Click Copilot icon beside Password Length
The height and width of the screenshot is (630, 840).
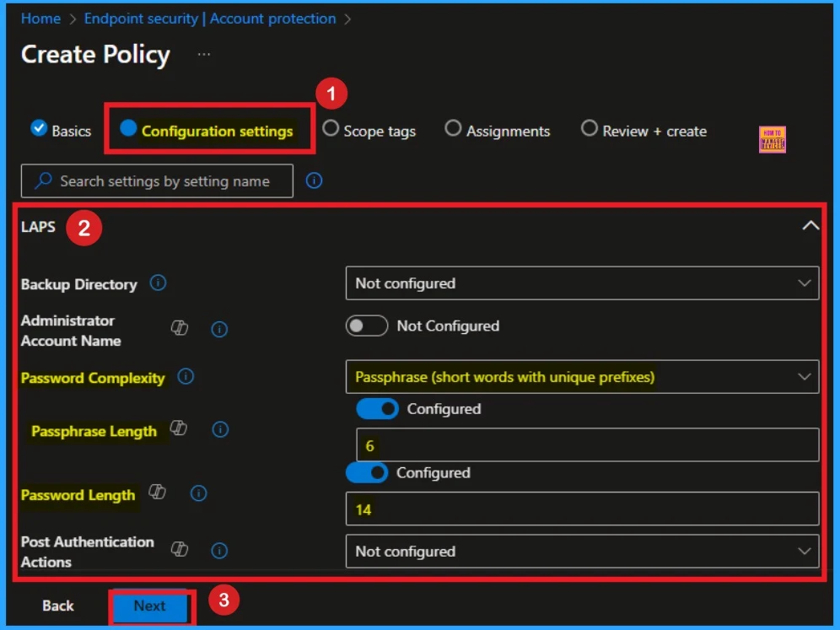tap(157, 492)
